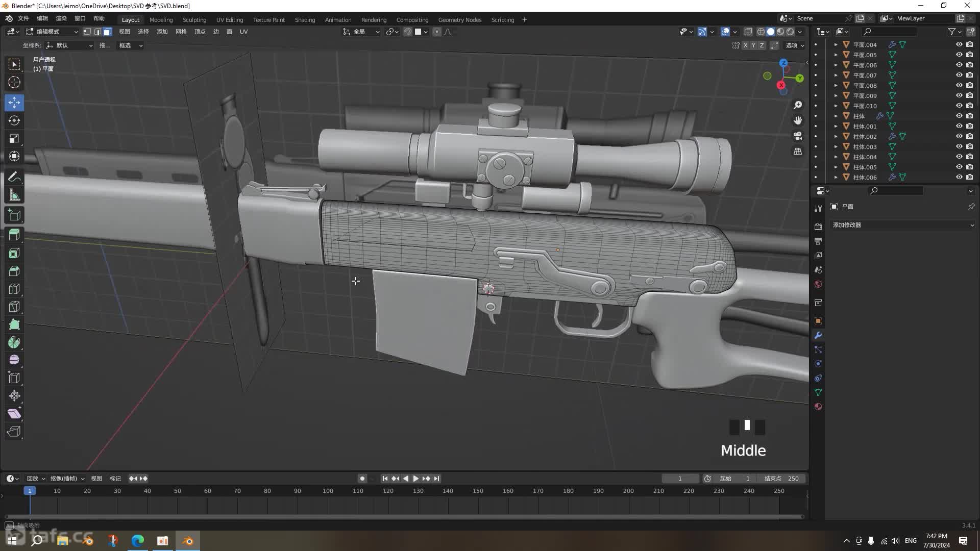
Task: Toggle auto keying record button
Action: pos(362,479)
